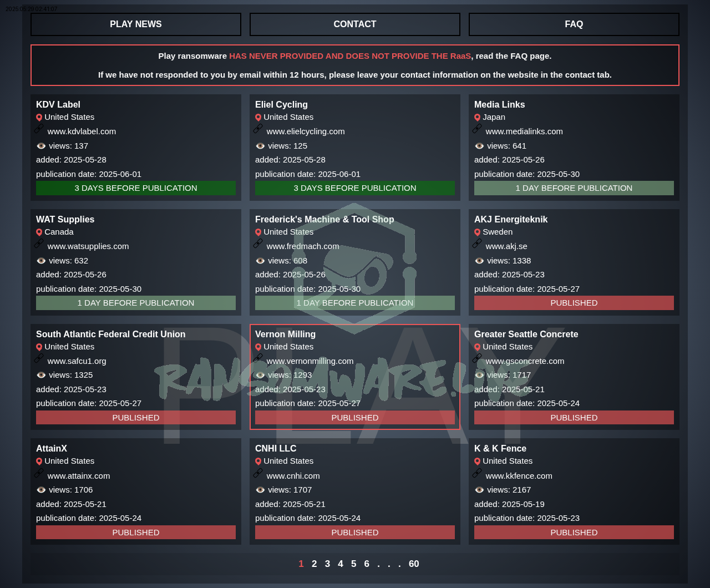Click eye icon beside views: 641
Screen dimensions: 710x588
pos(479,146)
